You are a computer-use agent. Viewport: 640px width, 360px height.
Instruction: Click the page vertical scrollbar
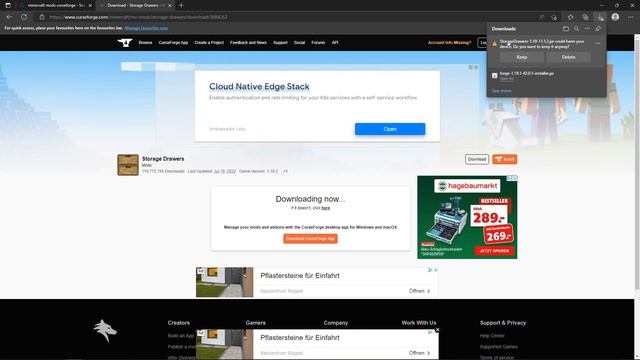(637, 163)
